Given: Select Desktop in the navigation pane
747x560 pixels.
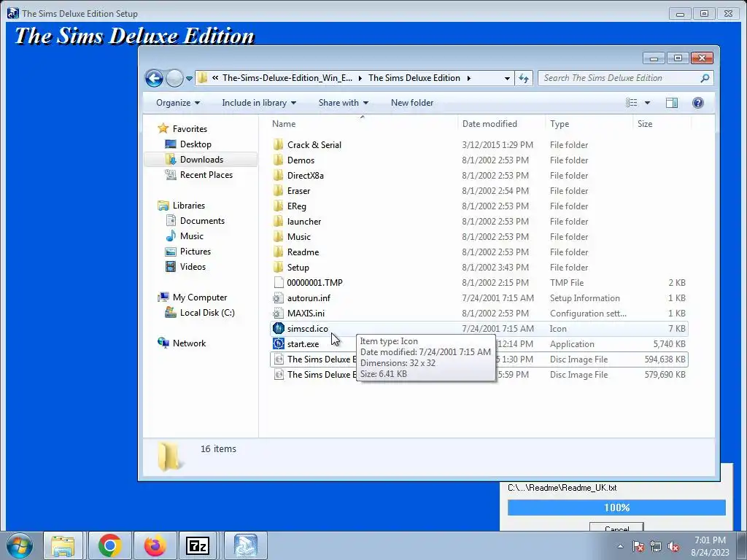Looking at the screenshot, I should point(196,144).
